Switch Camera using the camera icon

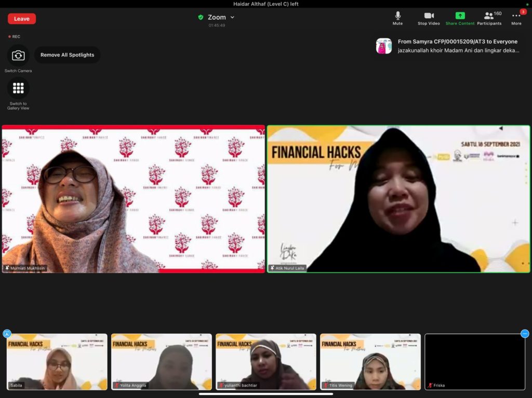[x=18, y=56]
